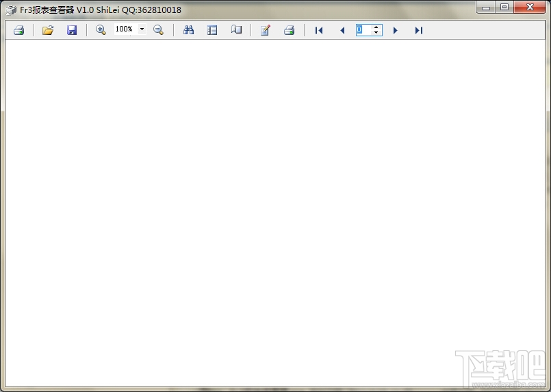
Task: Find text using the binoculars icon
Action: [x=188, y=30]
